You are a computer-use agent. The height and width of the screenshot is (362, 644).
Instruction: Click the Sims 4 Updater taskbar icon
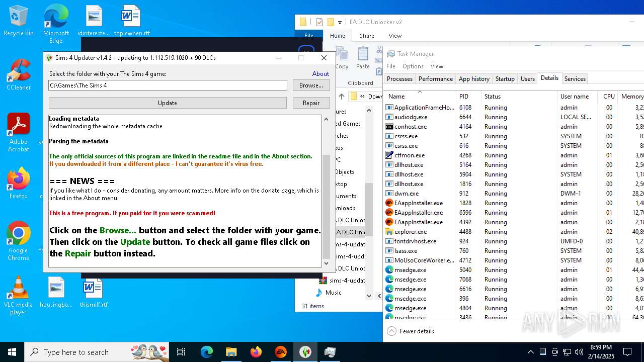point(305,352)
